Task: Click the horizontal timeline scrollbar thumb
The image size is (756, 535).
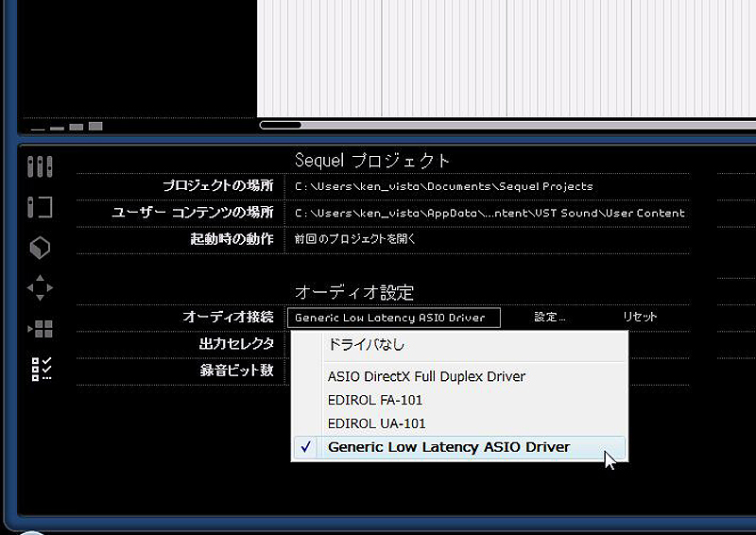Action: 281,126
